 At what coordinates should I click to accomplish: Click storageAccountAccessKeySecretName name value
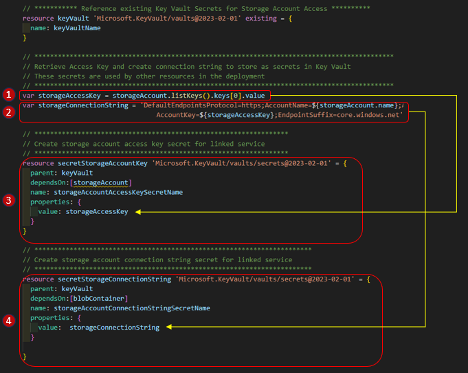118,192
